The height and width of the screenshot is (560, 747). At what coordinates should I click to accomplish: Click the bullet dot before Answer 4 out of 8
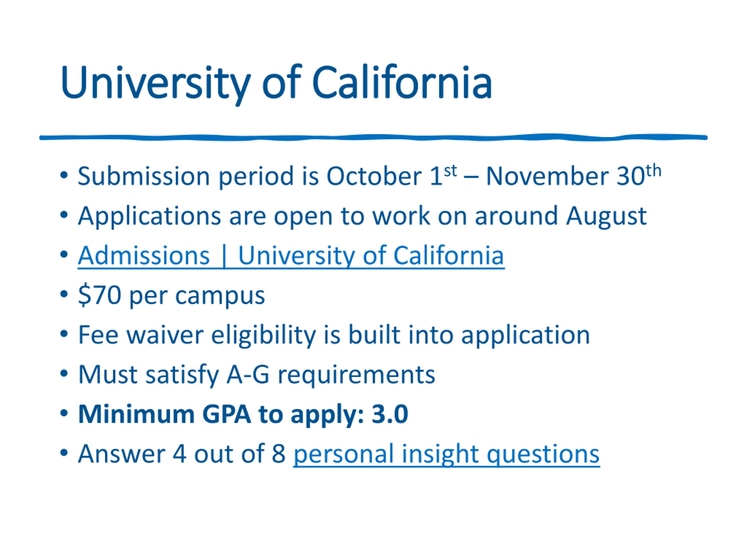click(x=64, y=453)
